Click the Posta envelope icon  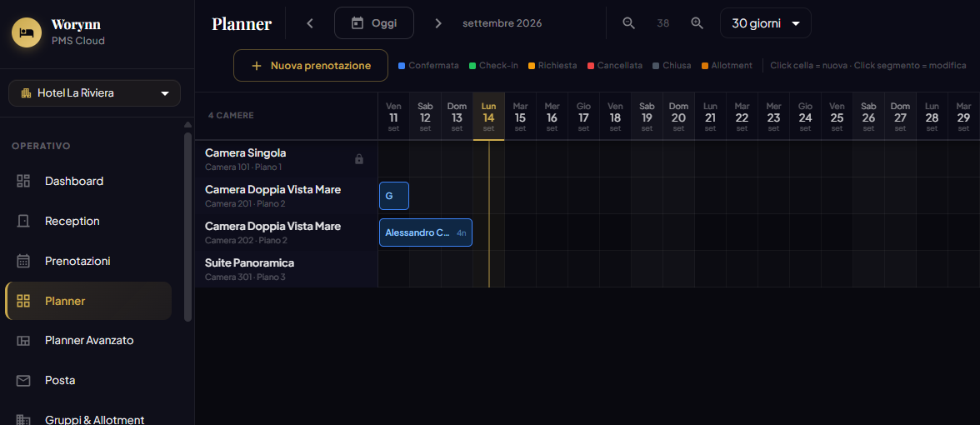[x=23, y=381]
